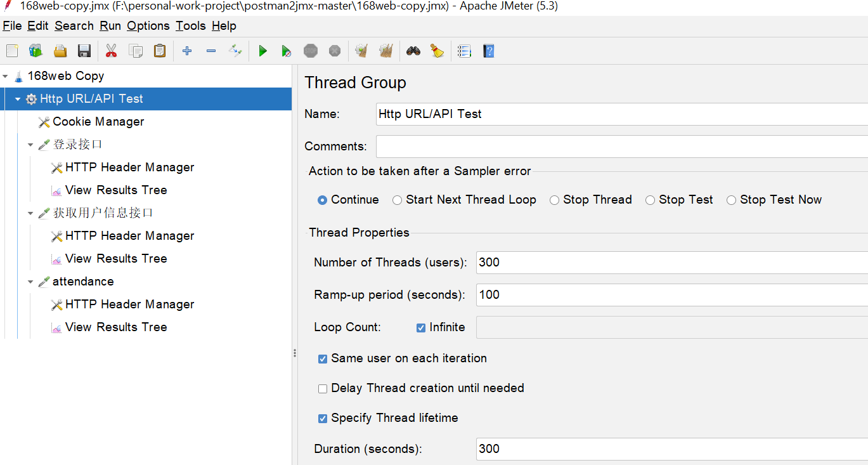Select the Stop Thread radio button
Viewport: 868px width, 465px height.
(555, 200)
